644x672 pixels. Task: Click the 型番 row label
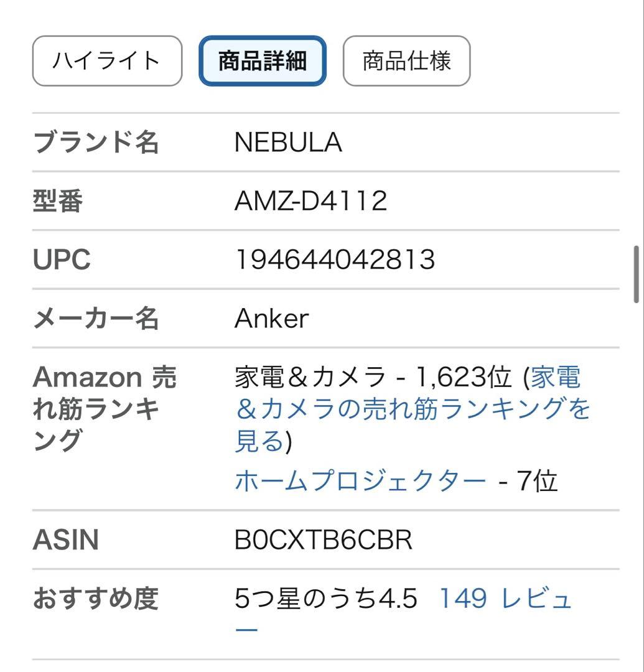click(x=56, y=201)
